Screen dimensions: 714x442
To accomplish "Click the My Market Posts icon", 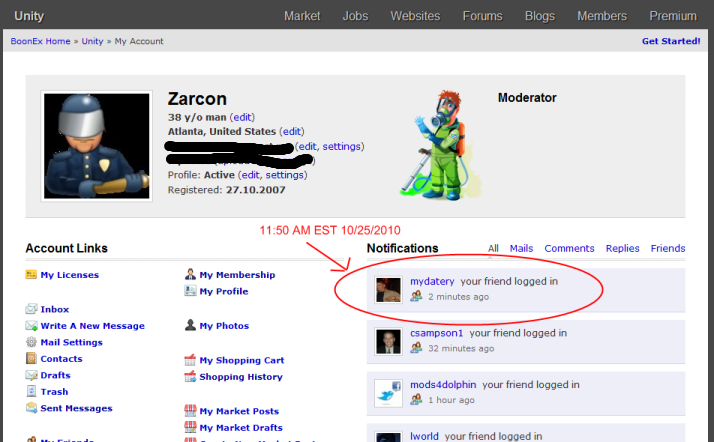I will pyautogui.click(x=190, y=411).
